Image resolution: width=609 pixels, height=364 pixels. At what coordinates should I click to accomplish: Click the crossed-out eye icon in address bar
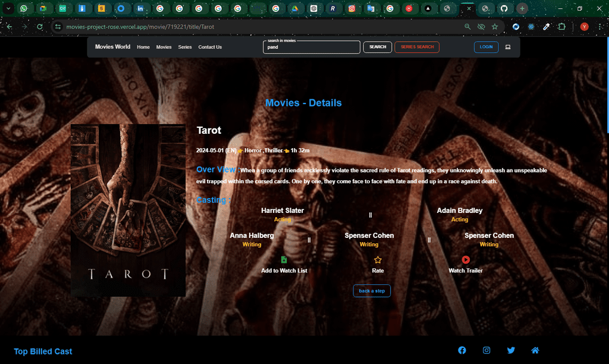tap(481, 27)
